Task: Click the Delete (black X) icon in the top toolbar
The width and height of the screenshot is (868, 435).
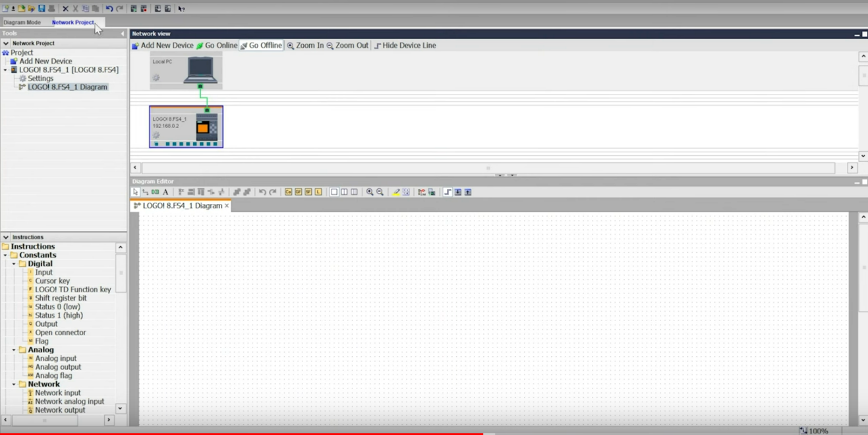Action: (65, 9)
